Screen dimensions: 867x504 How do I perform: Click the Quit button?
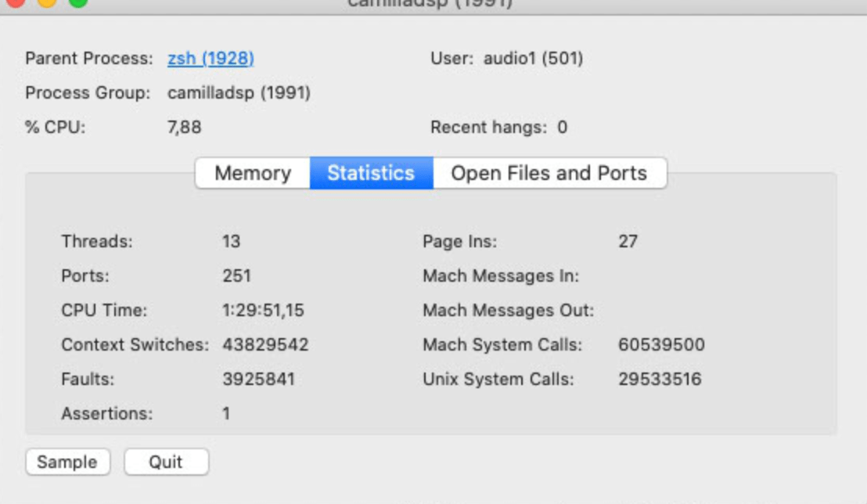(x=166, y=462)
